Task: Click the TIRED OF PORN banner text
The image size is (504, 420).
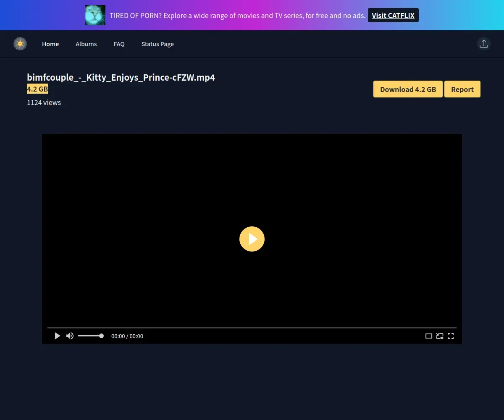Action: pos(238,16)
